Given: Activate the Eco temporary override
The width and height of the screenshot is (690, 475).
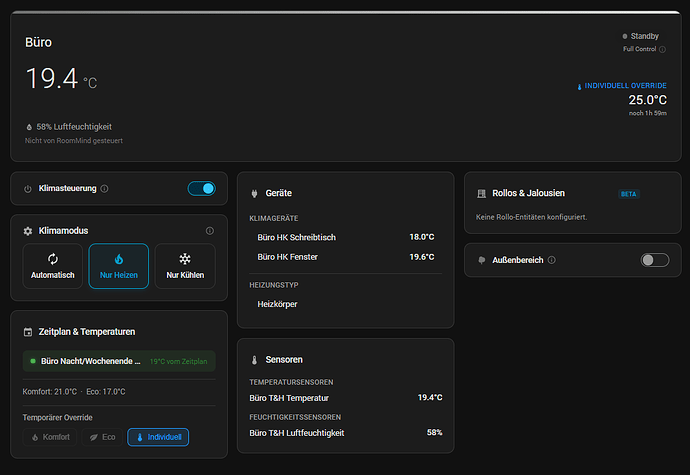Looking at the screenshot, I should click(103, 437).
